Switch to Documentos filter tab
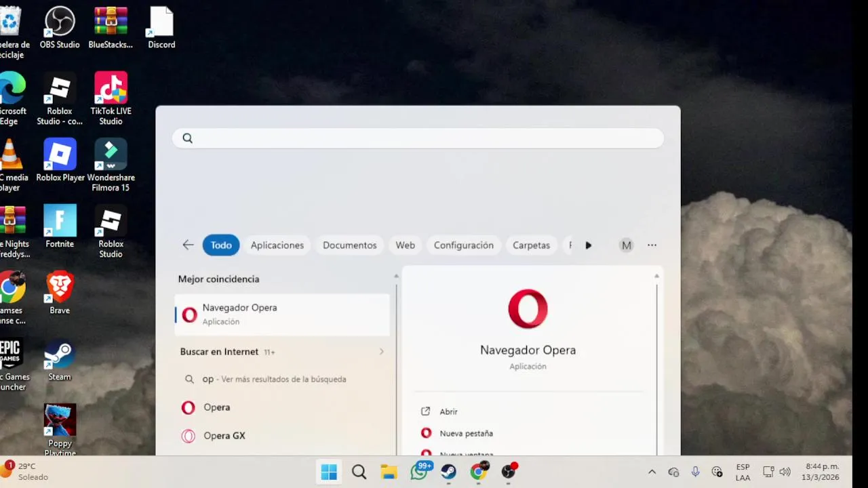 click(x=349, y=245)
